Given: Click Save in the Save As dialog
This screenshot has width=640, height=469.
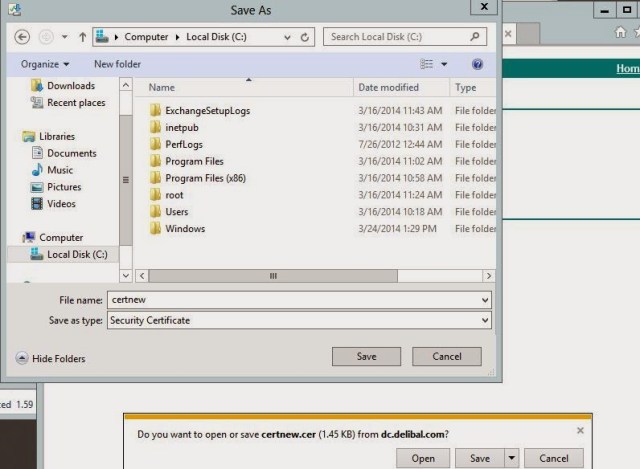Looking at the screenshot, I should 366,357.
